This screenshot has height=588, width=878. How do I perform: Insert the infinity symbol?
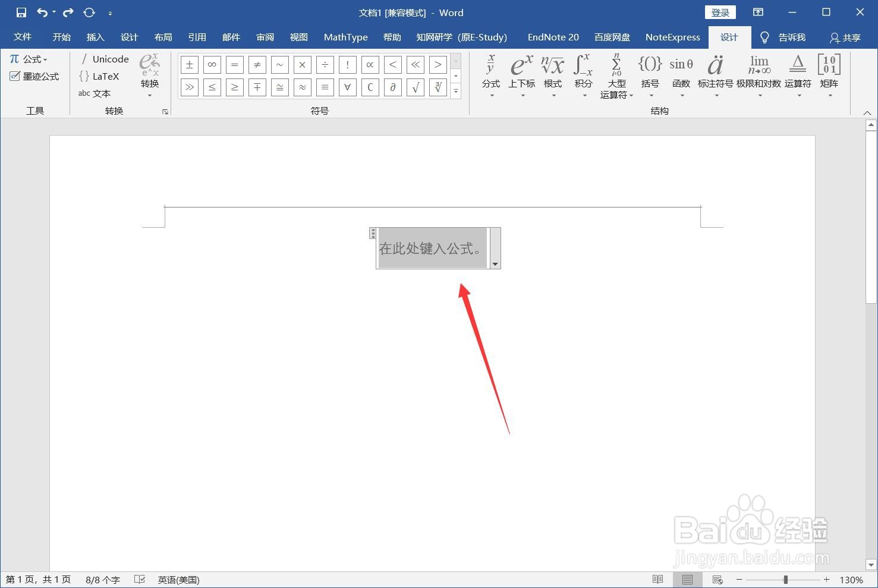click(212, 65)
